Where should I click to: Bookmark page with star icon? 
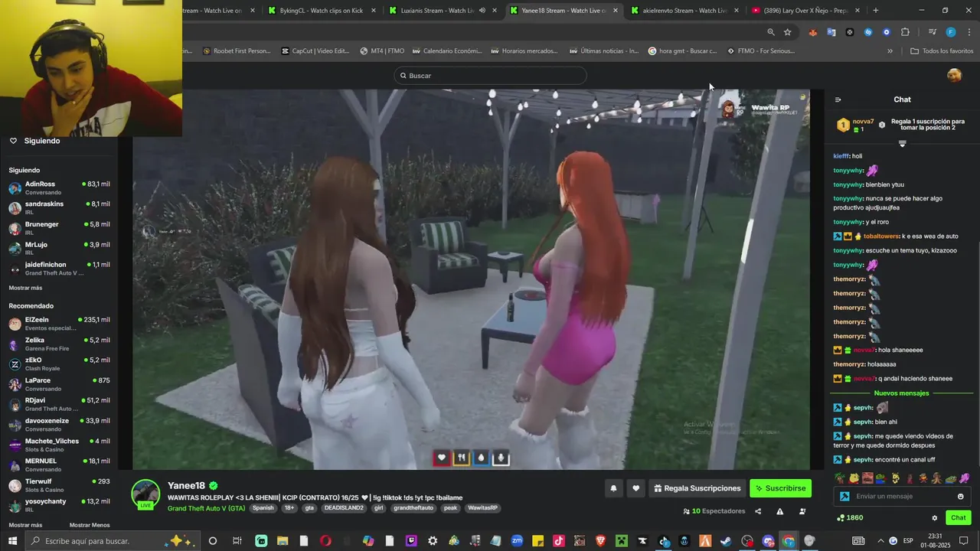tap(787, 32)
